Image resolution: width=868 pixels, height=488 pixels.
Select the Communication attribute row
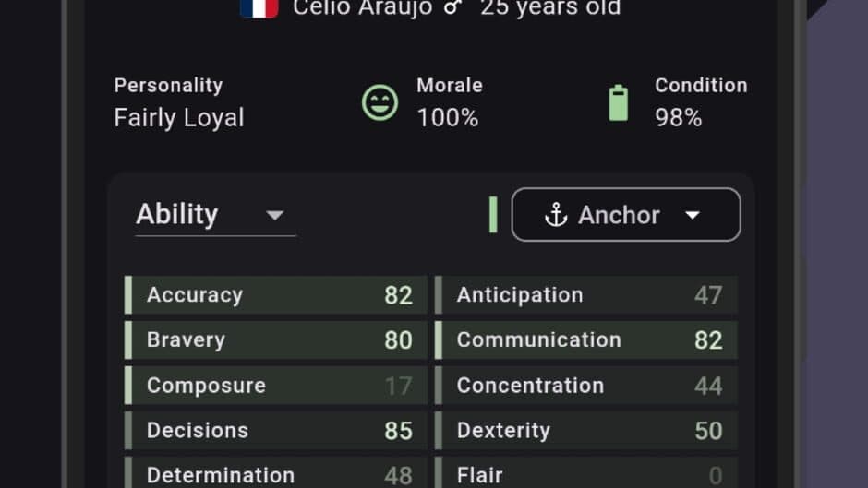pyautogui.click(x=587, y=339)
